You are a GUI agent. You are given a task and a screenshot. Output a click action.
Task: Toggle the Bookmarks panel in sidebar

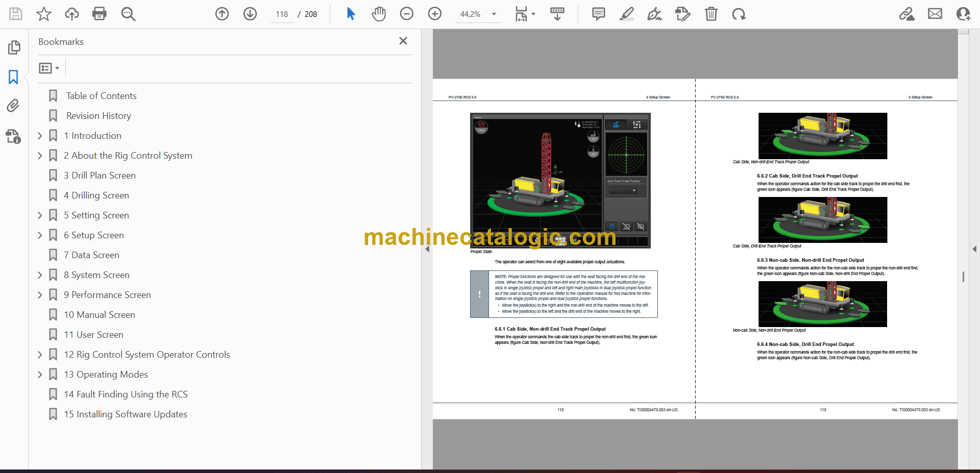(13, 77)
